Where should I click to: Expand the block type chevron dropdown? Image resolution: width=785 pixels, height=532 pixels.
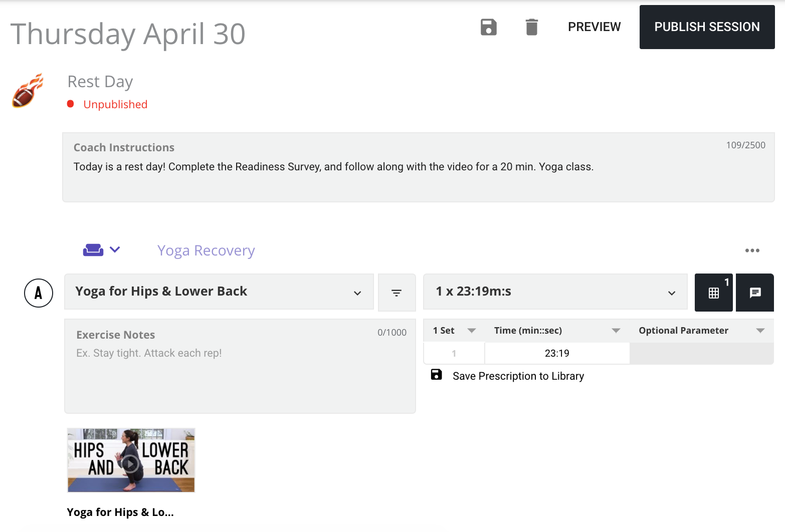point(115,249)
